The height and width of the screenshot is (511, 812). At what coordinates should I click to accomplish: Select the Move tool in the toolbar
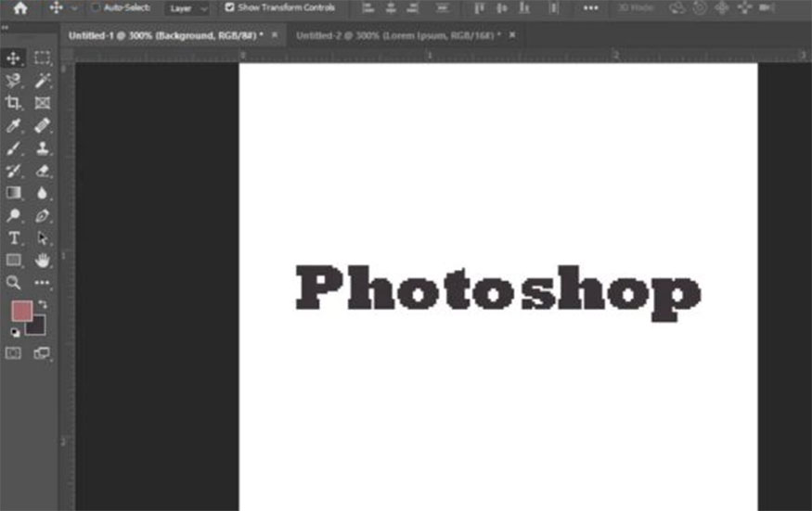tap(14, 57)
